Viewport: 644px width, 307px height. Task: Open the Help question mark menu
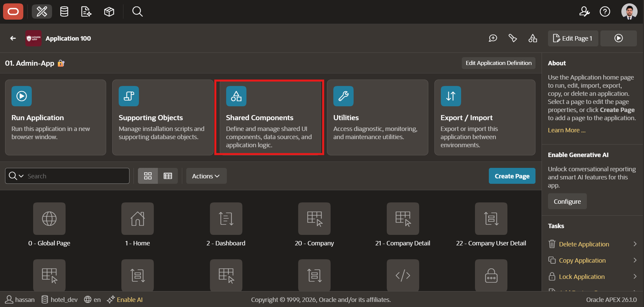tap(605, 12)
